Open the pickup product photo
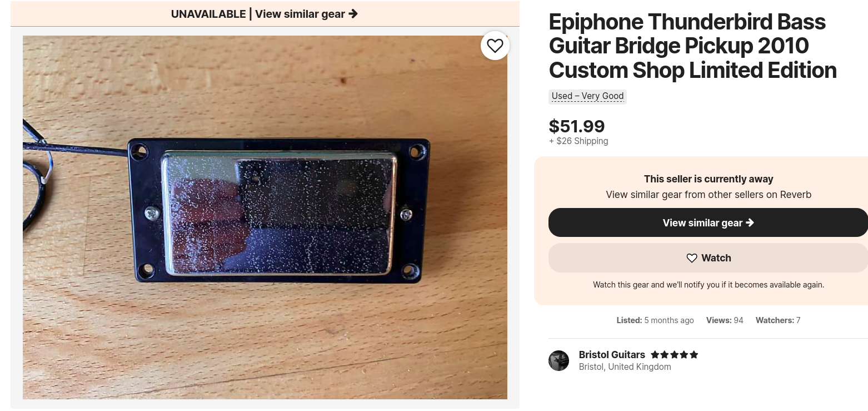868x411 pixels. (265, 217)
